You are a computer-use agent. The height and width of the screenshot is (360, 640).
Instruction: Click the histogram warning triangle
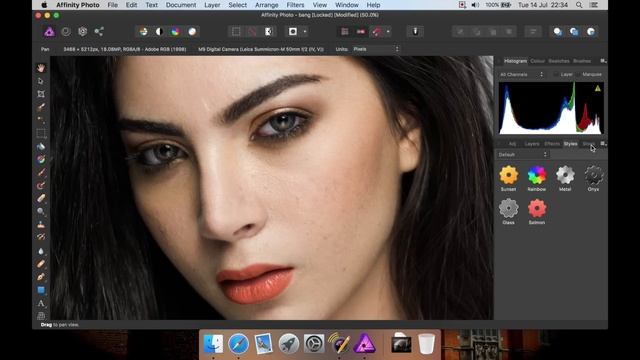[x=598, y=88]
